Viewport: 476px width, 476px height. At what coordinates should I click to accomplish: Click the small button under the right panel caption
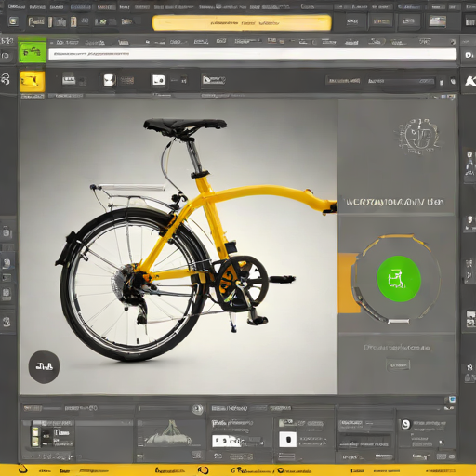tap(398, 365)
